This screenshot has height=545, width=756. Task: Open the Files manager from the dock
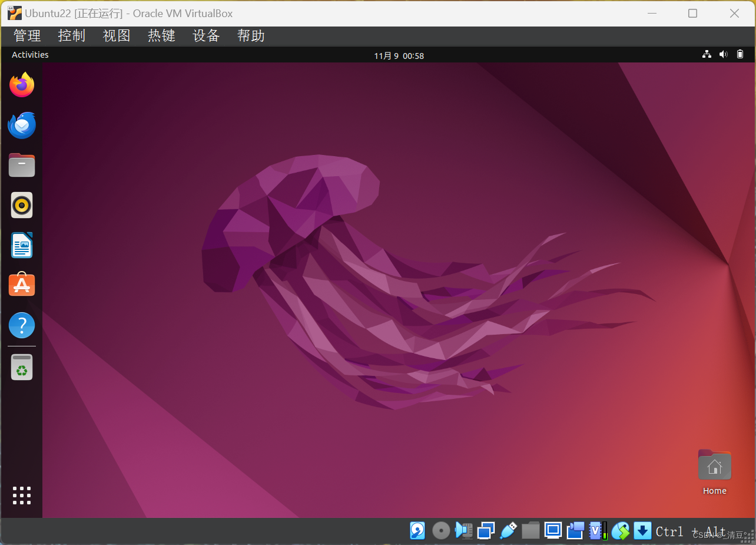(x=22, y=165)
